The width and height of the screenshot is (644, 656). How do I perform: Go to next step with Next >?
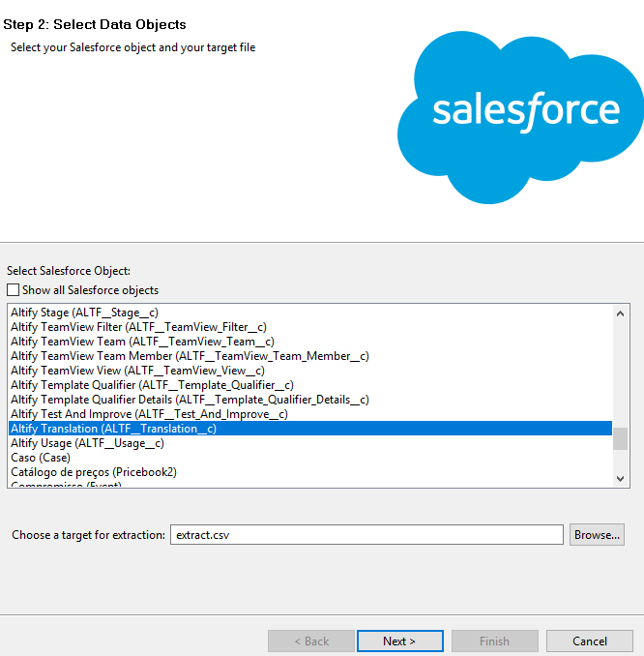point(399,641)
